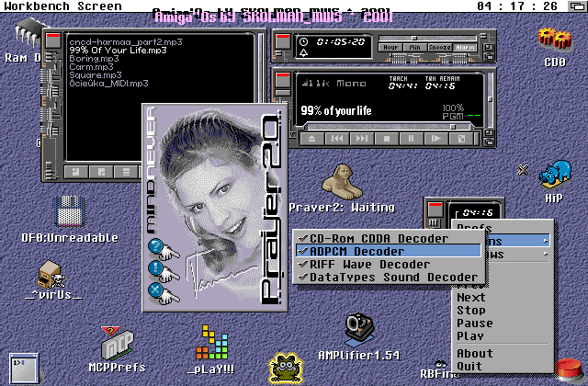588x386 pixels.
Task: Launch the _pLaY!!! colored blocks icon
Action: click(212, 343)
